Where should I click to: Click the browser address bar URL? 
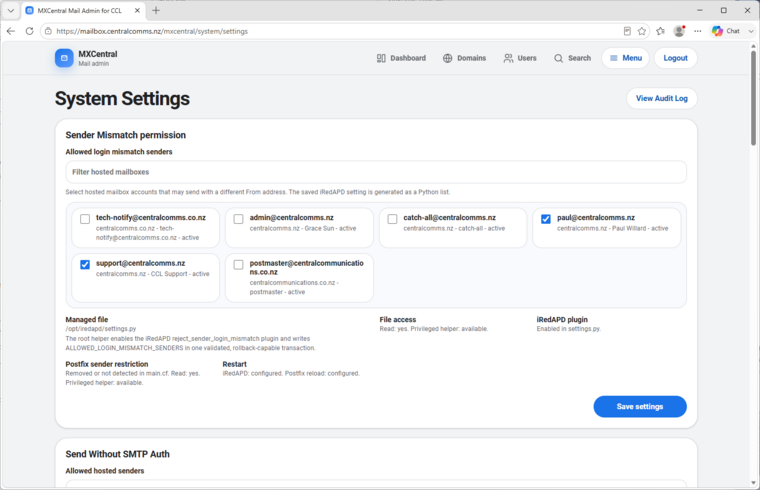[x=152, y=31]
